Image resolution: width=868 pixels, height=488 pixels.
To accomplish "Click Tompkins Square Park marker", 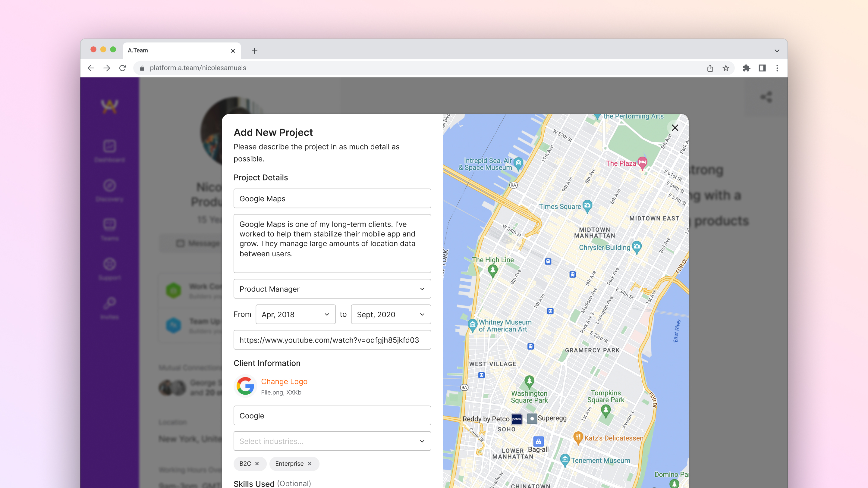I will 605,411.
